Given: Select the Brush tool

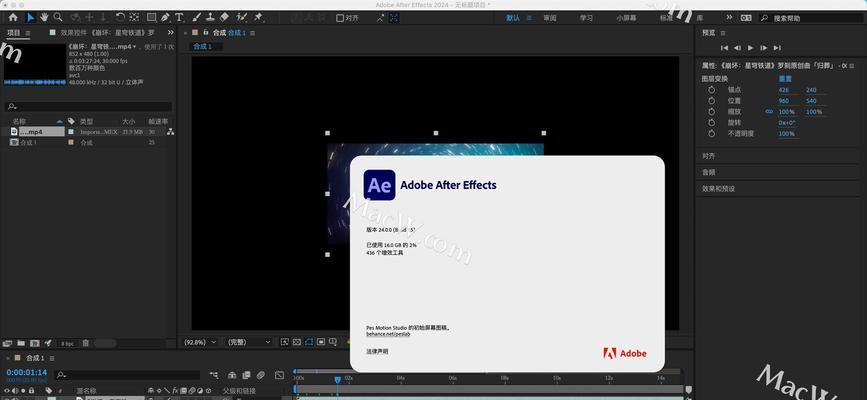Looking at the screenshot, I should [197, 17].
